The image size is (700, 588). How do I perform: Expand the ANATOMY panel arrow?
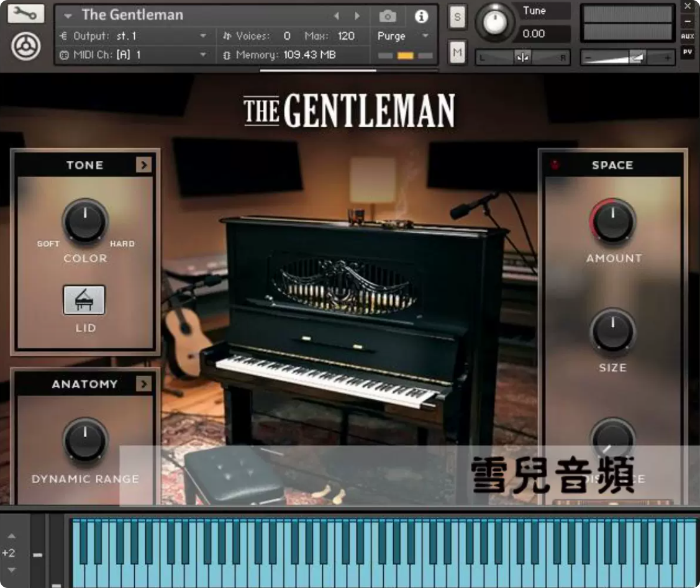point(143,384)
